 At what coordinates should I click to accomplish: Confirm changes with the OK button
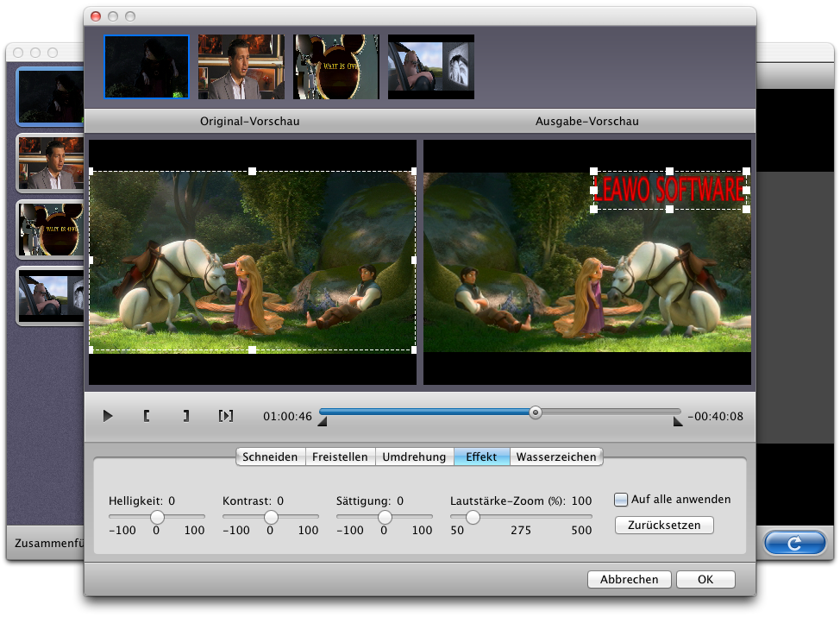[705, 579]
